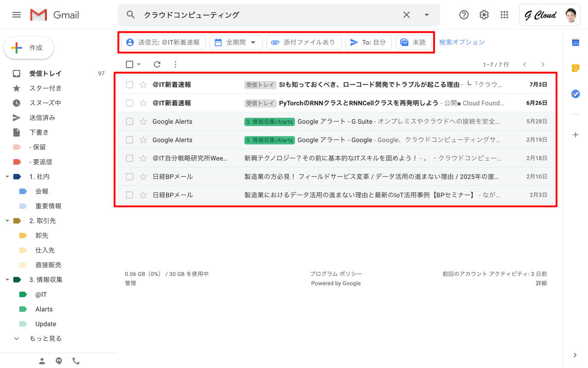Open the Google Keep side panel icon

(x=575, y=68)
